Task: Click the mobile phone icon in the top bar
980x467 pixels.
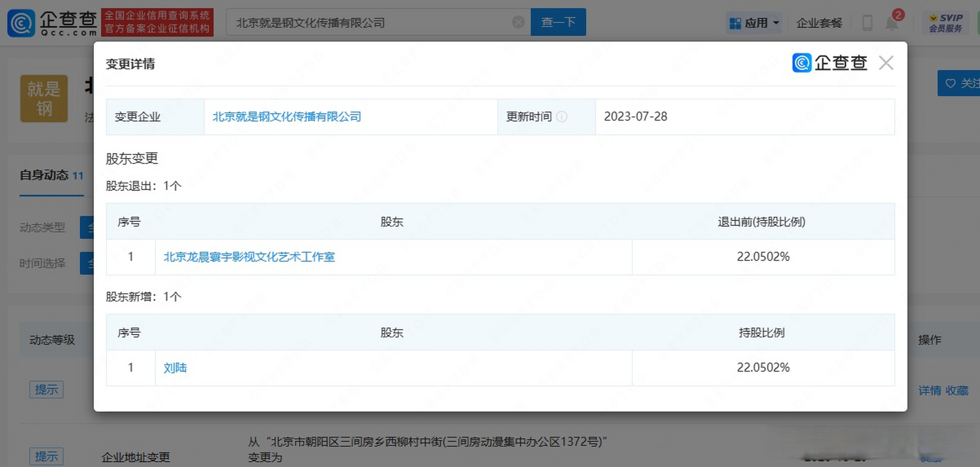Action: [x=866, y=23]
